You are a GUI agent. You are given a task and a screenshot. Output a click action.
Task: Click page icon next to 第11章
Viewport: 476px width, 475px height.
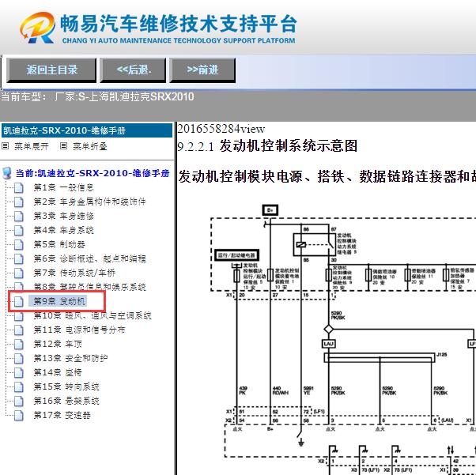coord(19,330)
